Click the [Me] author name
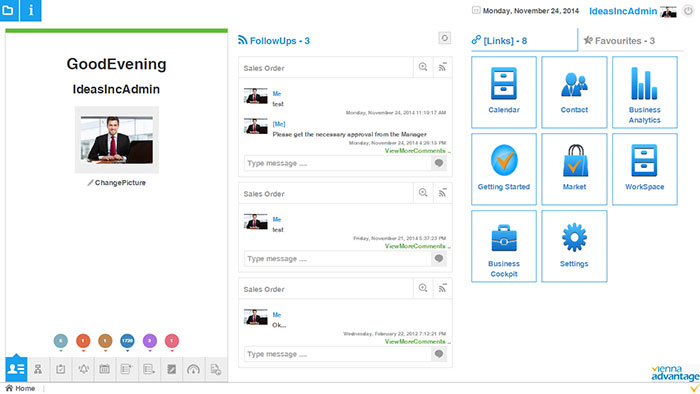This screenshot has height=394, width=700. coord(279,124)
